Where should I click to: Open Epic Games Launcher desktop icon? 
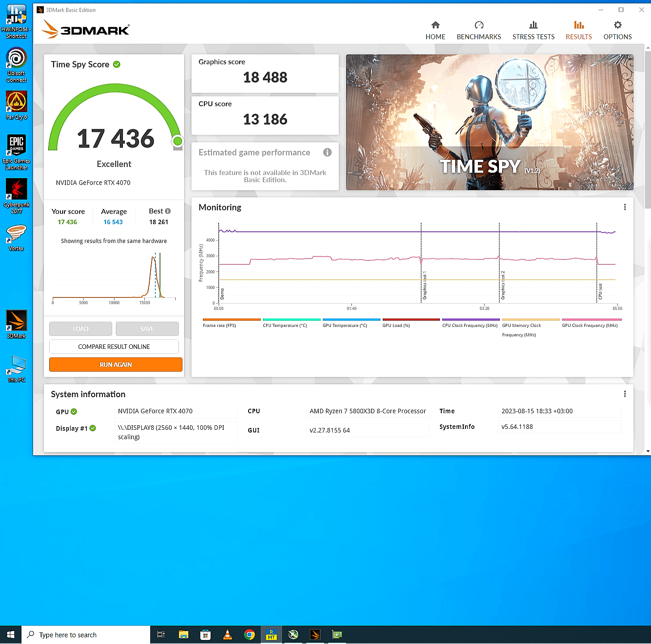(17, 152)
